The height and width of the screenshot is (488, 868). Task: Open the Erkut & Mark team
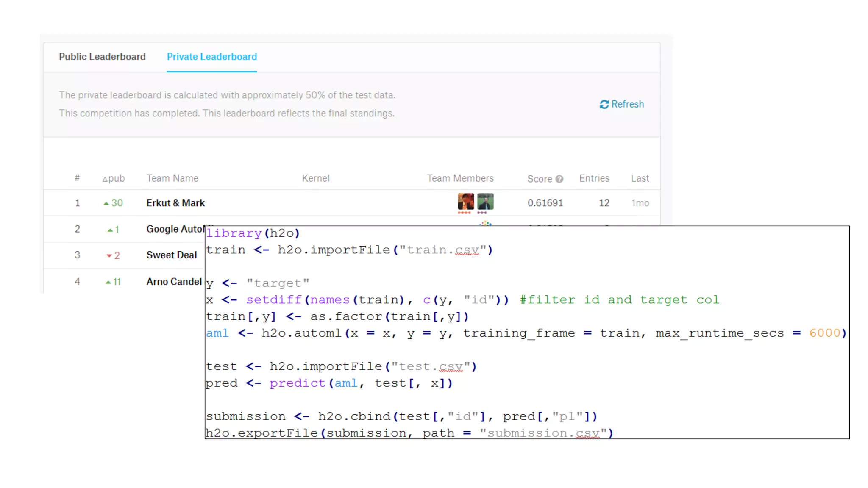175,203
